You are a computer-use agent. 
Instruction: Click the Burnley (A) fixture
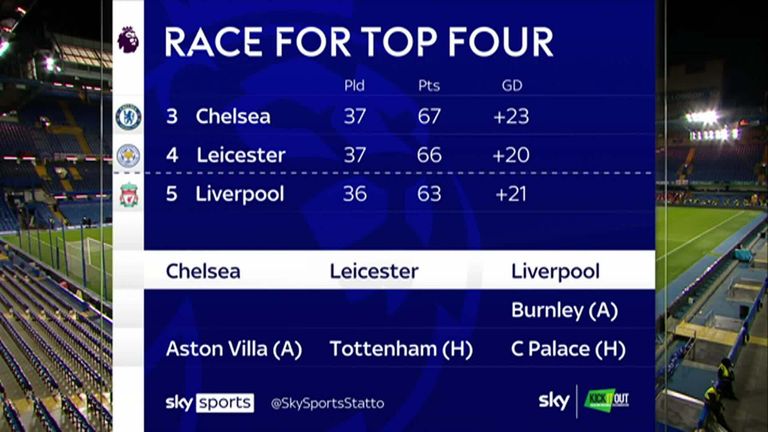click(x=564, y=311)
